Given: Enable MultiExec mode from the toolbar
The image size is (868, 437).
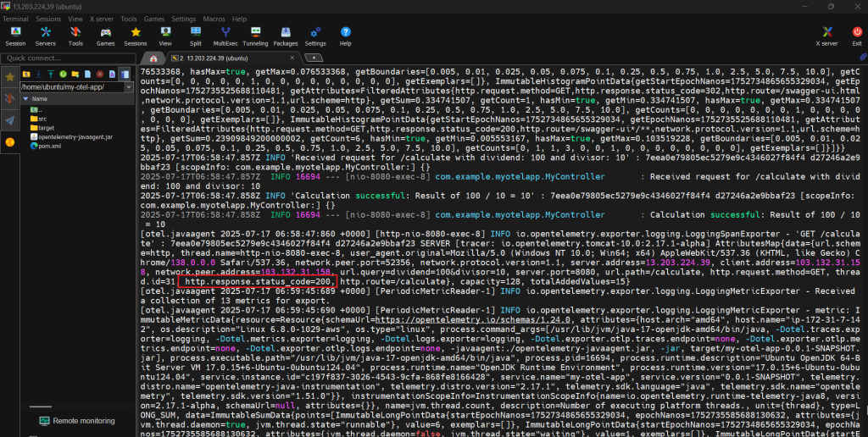Looking at the screenshot, I should [225, 36].
